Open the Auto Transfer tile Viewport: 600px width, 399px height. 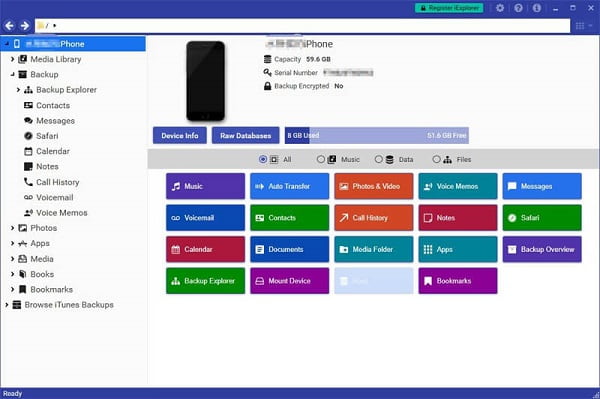pos(290,186)
